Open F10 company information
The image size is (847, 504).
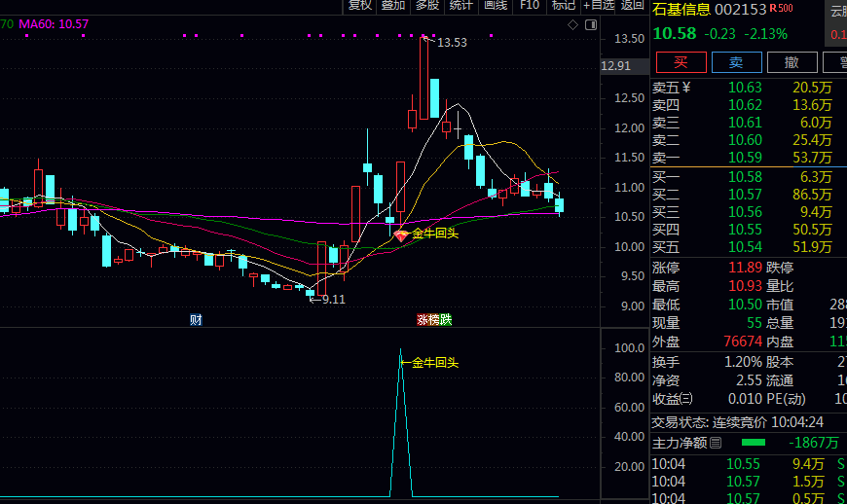click(x=530, y=6)
